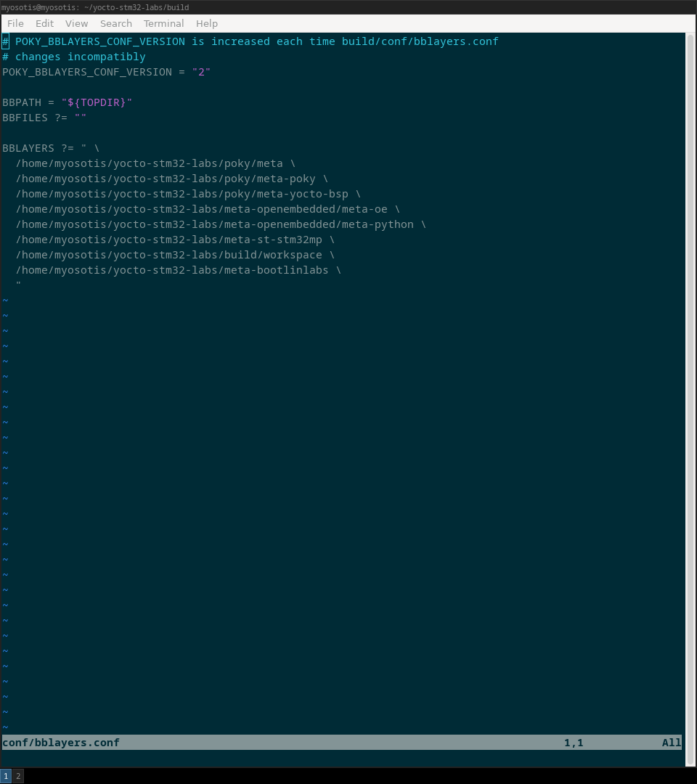This screenshot has width=697, height=784.
Task: Place cursor on POKY_BBLAYERS_CONF_VERSION assignment line
Action: (106, 72)
